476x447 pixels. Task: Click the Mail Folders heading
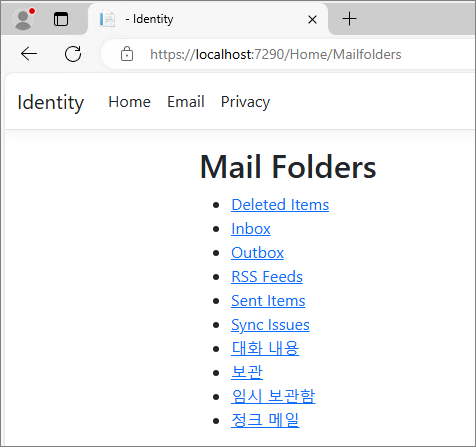(288, 167)
